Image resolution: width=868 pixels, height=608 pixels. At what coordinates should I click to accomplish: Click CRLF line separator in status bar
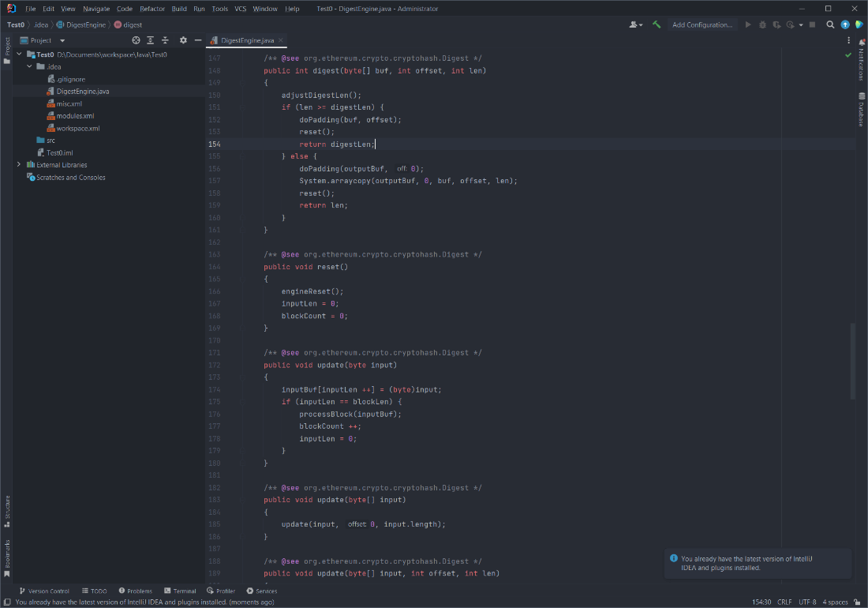click(784, 602)
